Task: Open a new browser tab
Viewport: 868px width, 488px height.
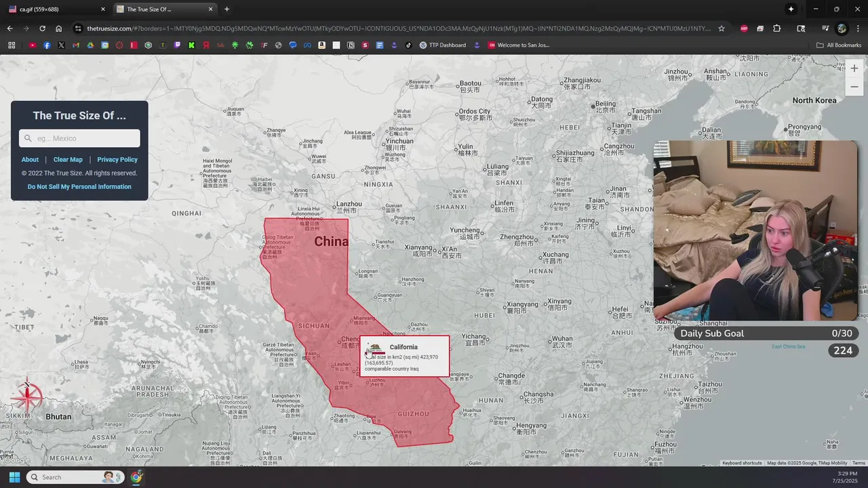Action: (226, 9)
